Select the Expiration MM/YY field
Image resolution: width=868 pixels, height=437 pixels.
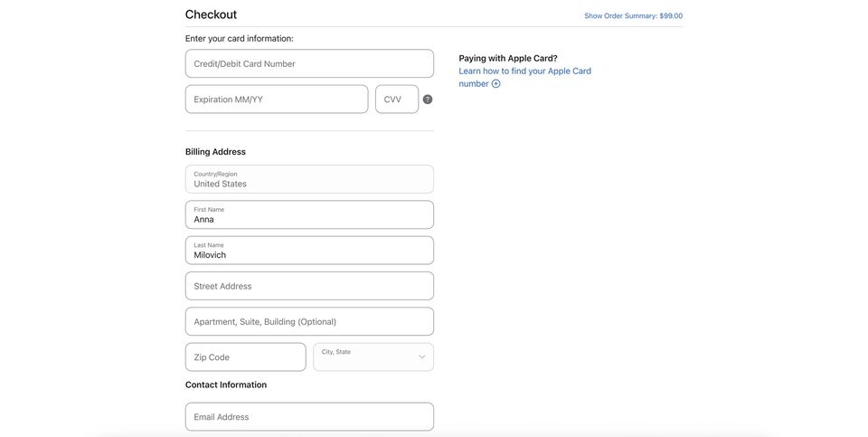click(x=277, y=100)
